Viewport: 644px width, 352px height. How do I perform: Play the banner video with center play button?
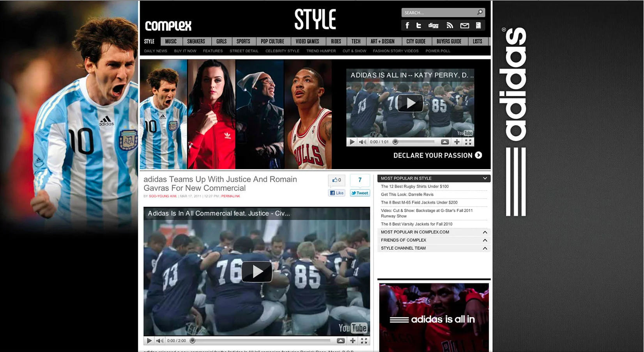(x=410, y=103)
